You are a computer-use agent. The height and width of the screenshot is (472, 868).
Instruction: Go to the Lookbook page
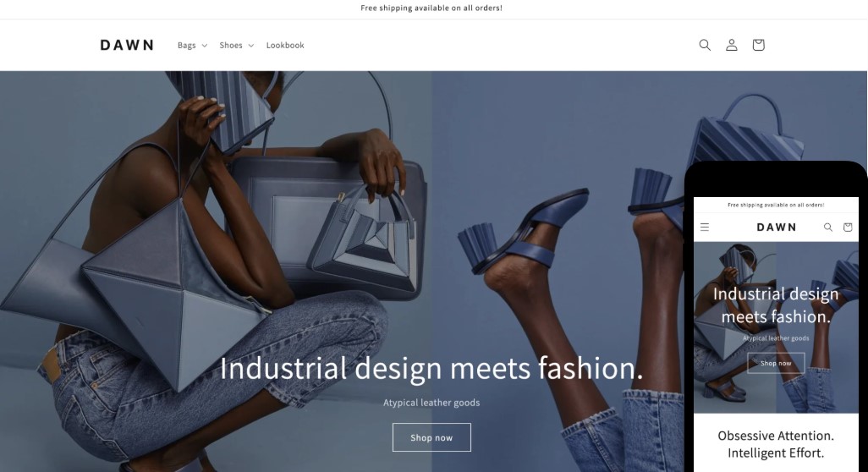coord(285,46)
